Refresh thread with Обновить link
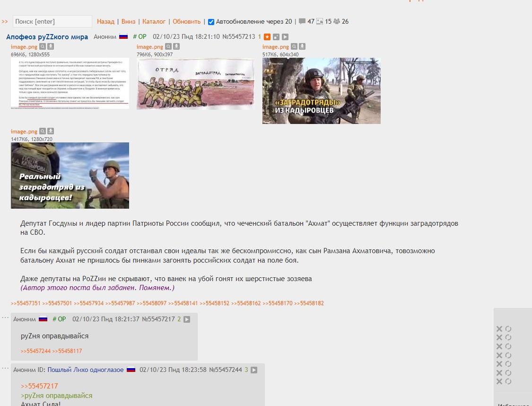This screenshot has width=532, height=406. click(187, 21)
